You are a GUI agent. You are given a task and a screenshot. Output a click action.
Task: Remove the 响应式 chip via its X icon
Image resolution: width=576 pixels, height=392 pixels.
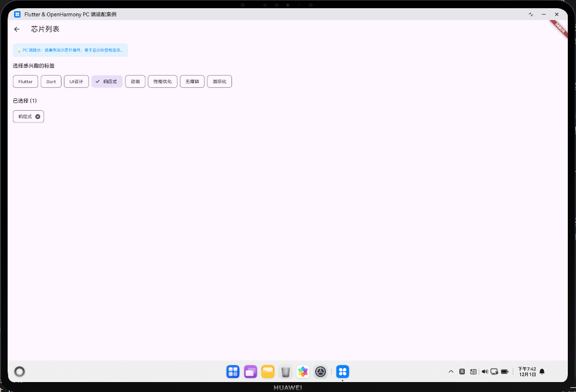(x=38, y=117)
